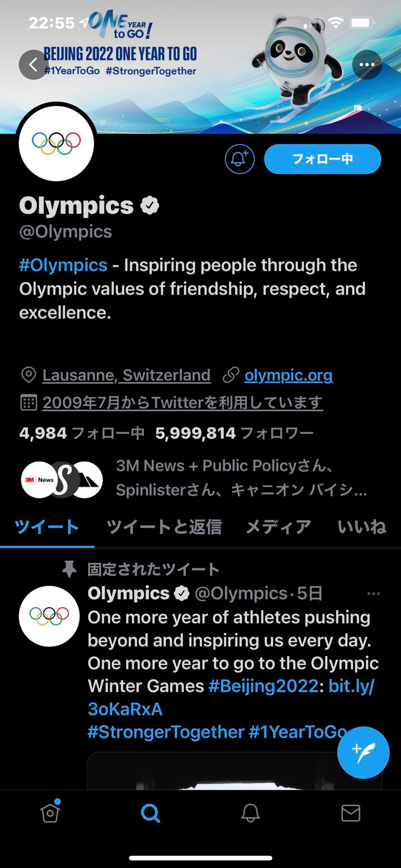The width and height of the screenshot is (401, 868).
Task: Toggle the tweet notification bell
Action: click(x=240, y=159)
